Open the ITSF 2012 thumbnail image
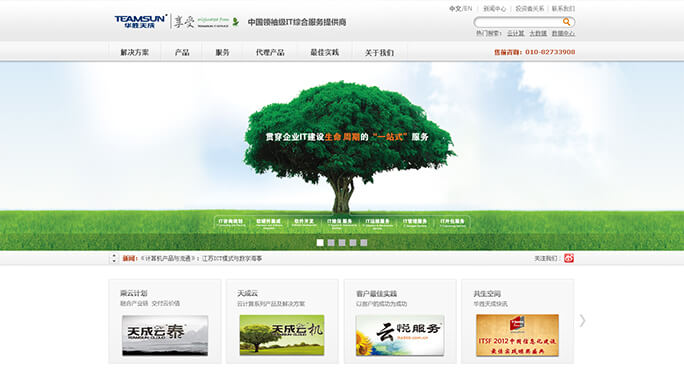The width and height of the screenshot is (684, 386). point(517,335)
